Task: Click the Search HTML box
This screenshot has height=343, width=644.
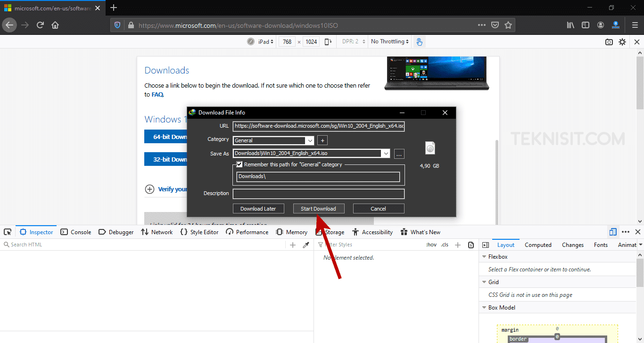Action: tap(144, 245)
